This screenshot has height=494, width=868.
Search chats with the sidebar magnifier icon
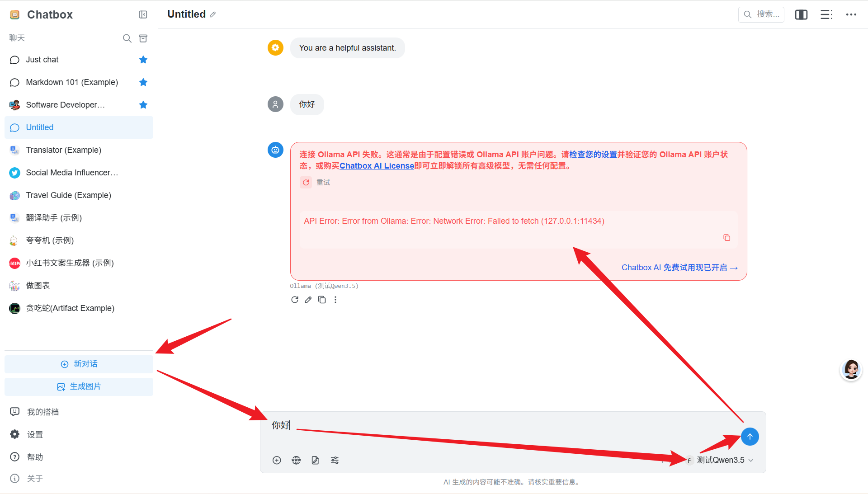(x=127, y=38)
